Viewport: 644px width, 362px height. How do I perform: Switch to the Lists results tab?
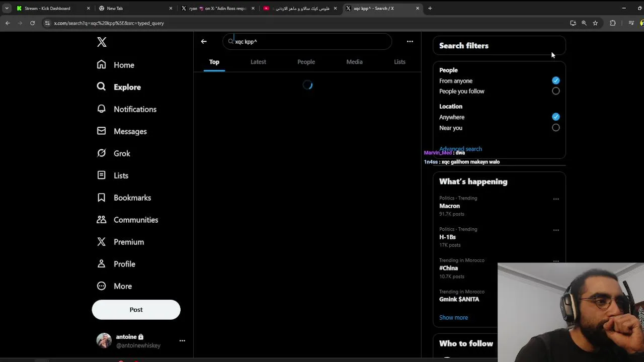coord(399,62)
